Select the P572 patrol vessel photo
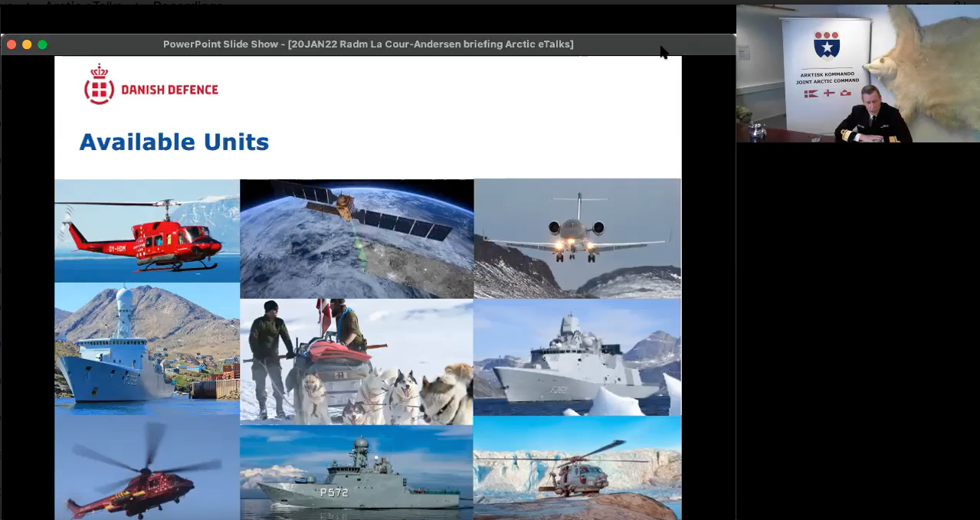Viewport: 980px width, 520px height. (356, 473)
